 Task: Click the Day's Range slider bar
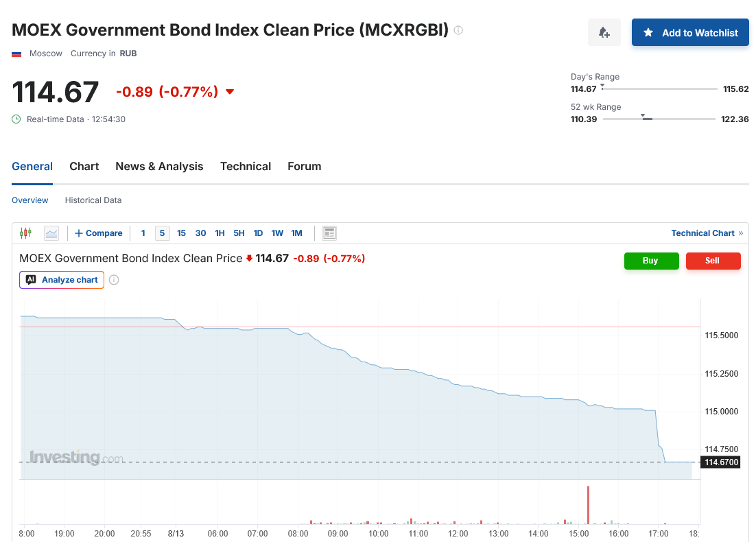[659, 89]
